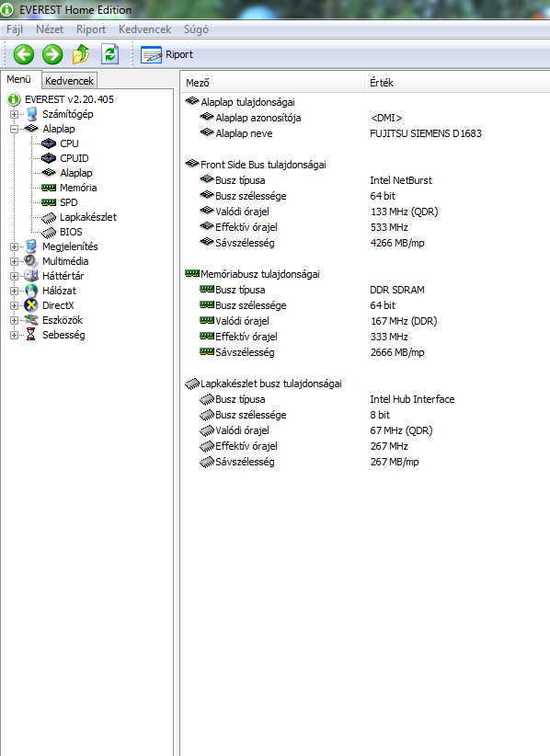Screen dimensions: 550x756
Task: Click the SPD memory icon in tree
Action: (x=49, y=202)
